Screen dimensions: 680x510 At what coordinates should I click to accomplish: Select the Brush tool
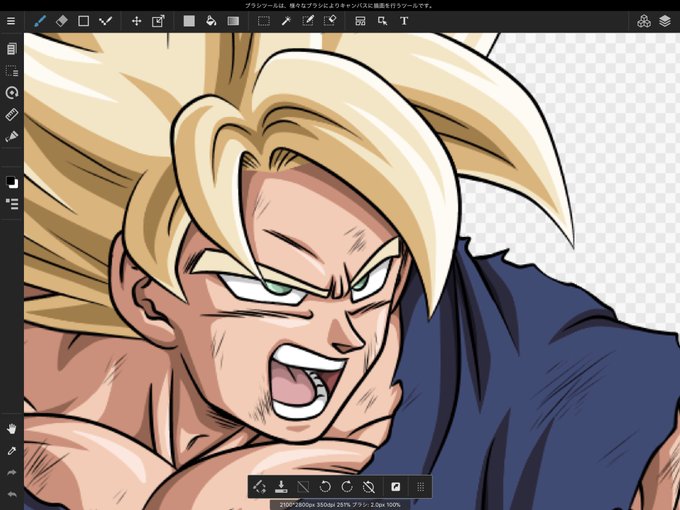[40, 21]
